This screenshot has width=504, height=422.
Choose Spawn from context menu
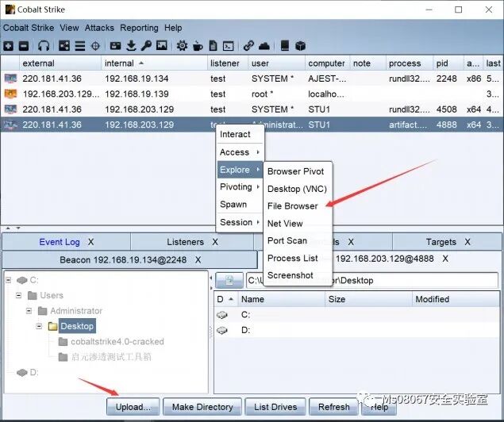(240, 205)
